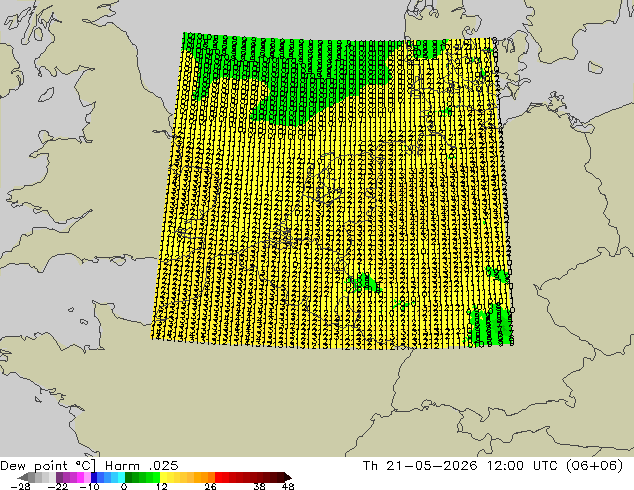
Task: Click the small green patch near bottom center of data
Action: point(364,283)
